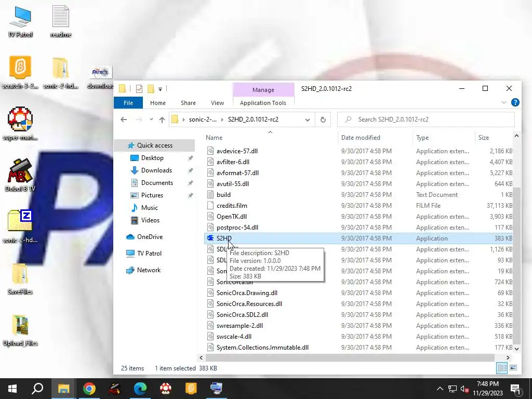Screen dimensions: 532x399
Task: Select the readme text file on desktop
Action: point(60,21)
